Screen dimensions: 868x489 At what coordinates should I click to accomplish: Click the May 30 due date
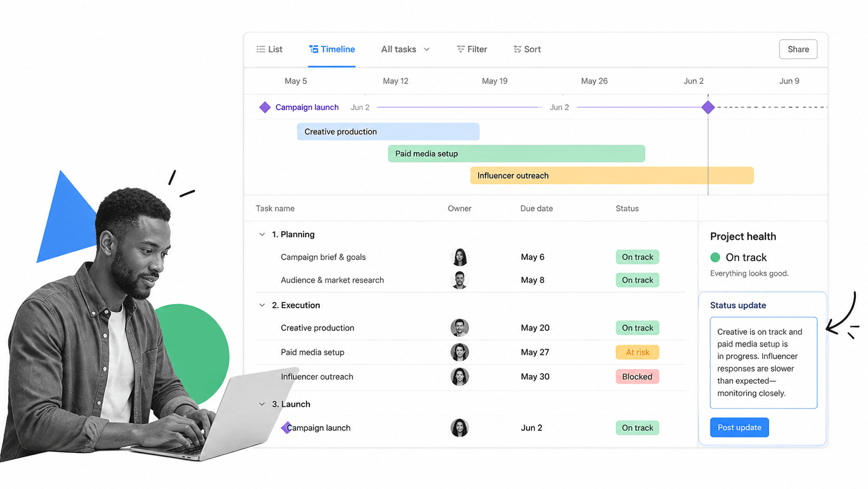(x=535, y=376)
